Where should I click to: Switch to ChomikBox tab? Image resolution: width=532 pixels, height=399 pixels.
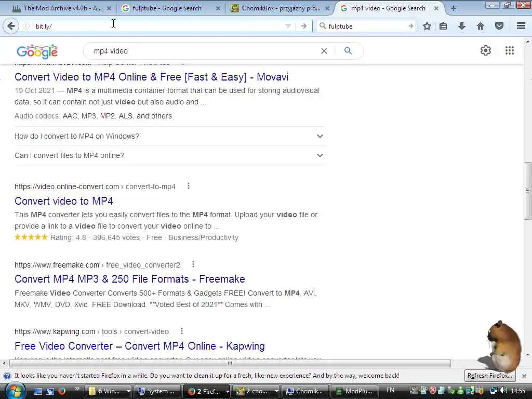(x=280, y=8)
